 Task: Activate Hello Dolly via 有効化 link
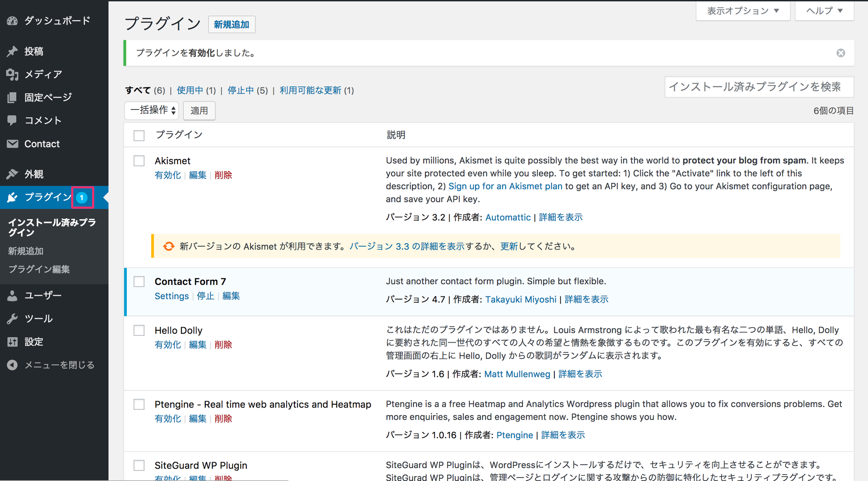[x=168, y=345]
